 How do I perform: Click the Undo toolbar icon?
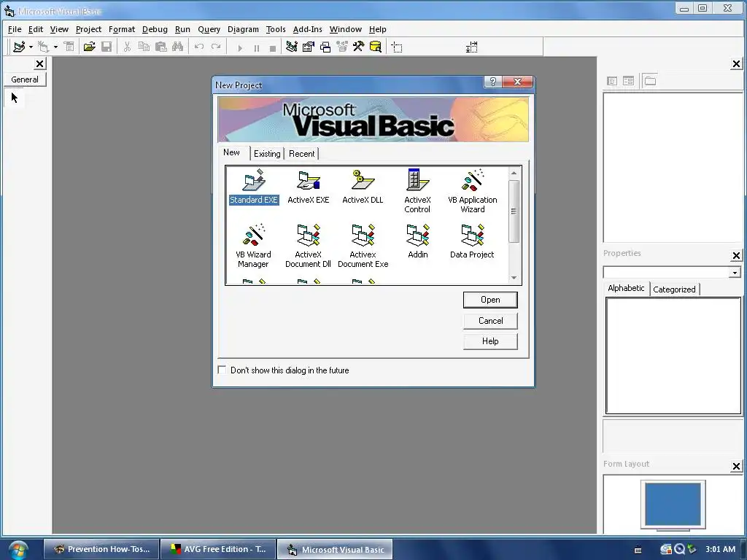[199, 47]
